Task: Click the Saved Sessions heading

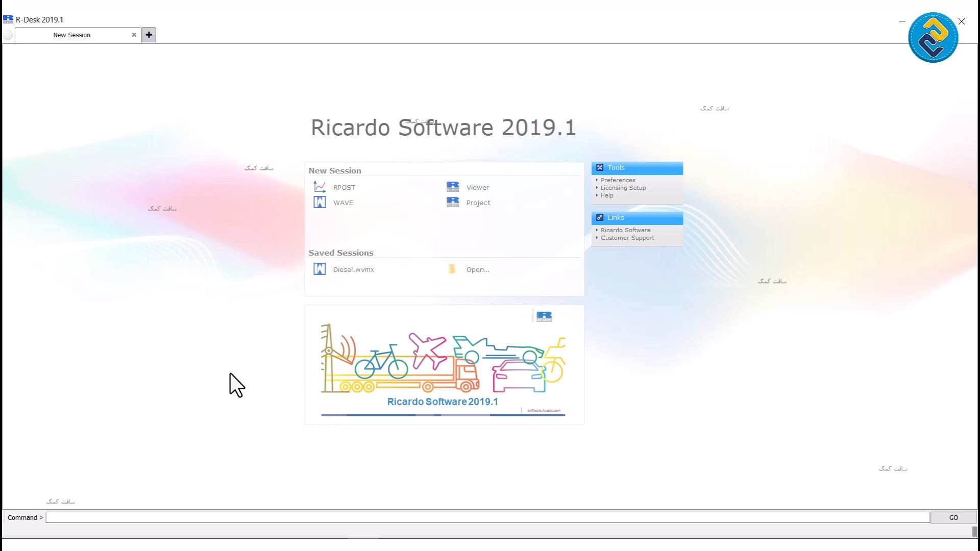Action: tap(340, 253)
